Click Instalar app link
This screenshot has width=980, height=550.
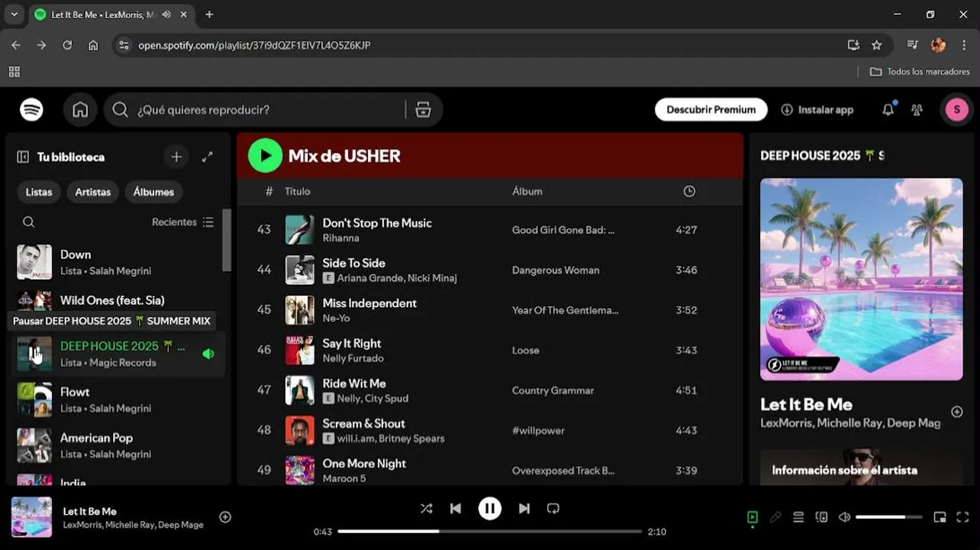[x=817, y=110]
